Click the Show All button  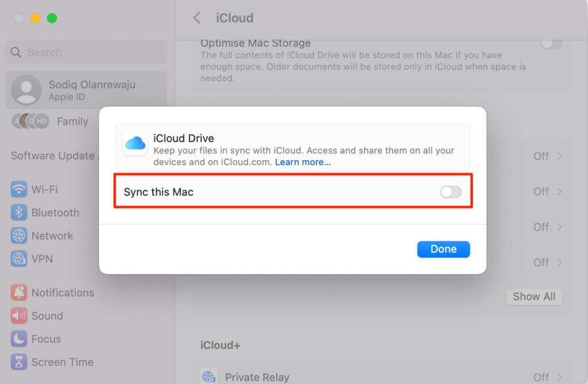(x=534, y=297)
